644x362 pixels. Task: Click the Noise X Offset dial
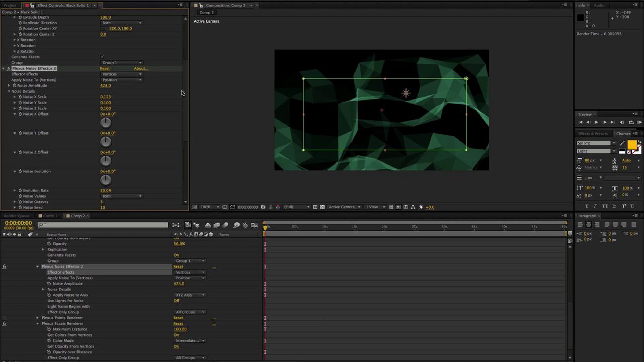click(x=105, y=123)
